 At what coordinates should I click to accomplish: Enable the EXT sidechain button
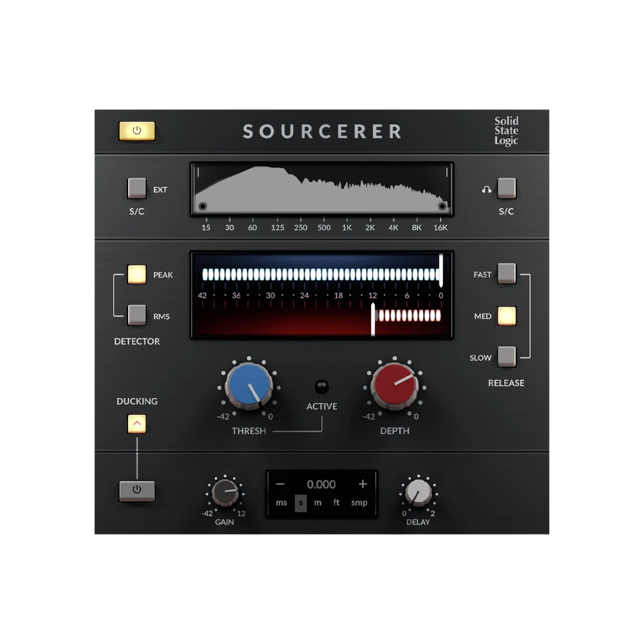[137, 188]
